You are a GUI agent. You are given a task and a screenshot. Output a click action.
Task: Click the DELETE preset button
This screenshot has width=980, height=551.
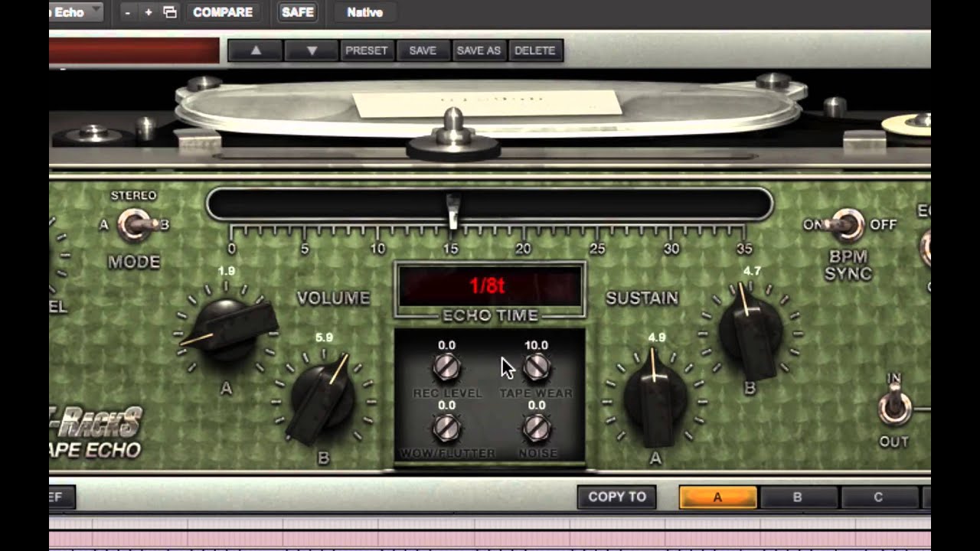[535, 51]
